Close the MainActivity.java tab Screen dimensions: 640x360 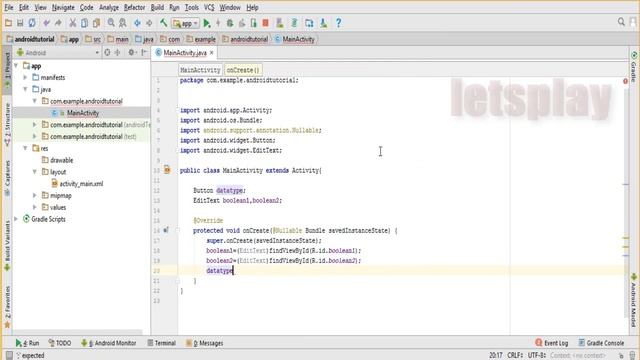211,53
